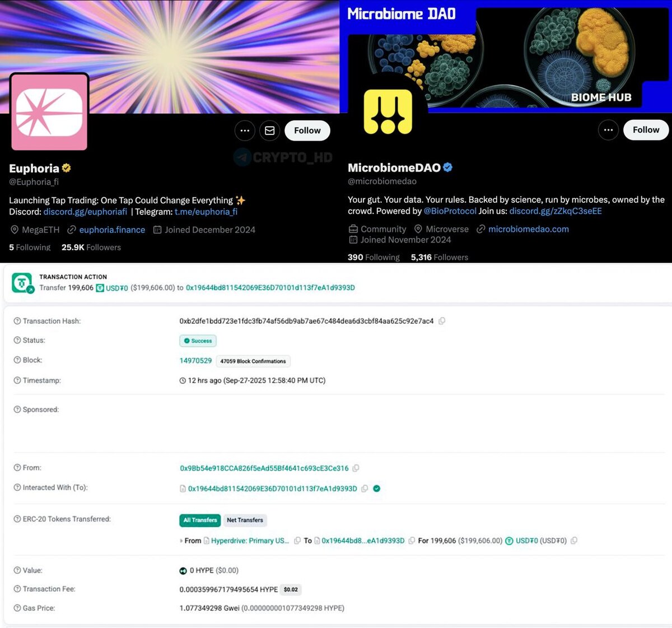672x628 pixels.
Task: View Euphoria's 25.9K Followers list
Action: click(91, 247)
